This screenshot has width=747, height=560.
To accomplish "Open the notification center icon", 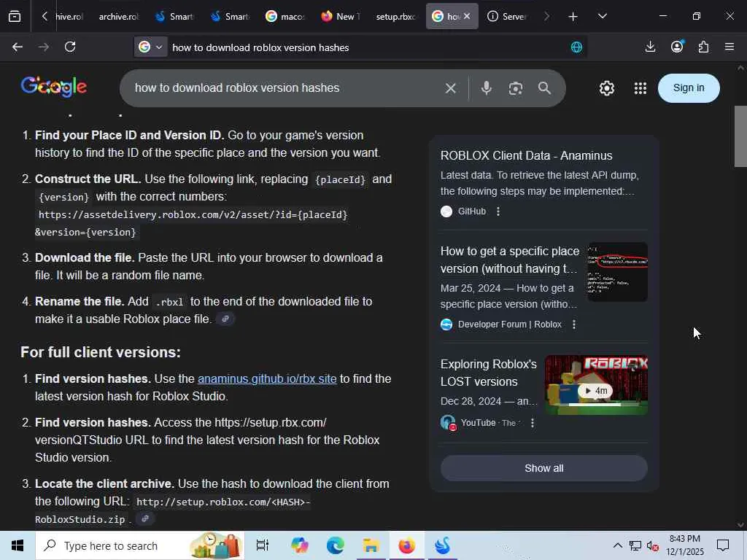I will point(723,545).
